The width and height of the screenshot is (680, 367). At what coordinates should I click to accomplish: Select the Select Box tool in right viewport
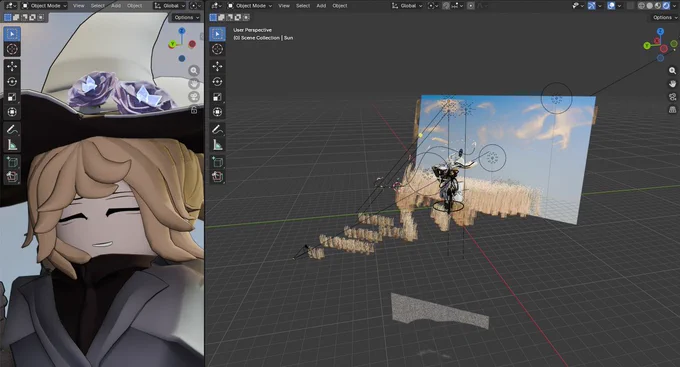pyautogui.click(x=217, y=34)
